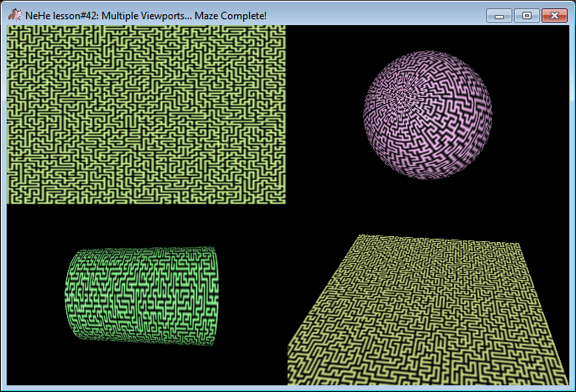Click the far top-left corner of tilted plane
The width and height of the screenshot is (576, 392).
358,238
